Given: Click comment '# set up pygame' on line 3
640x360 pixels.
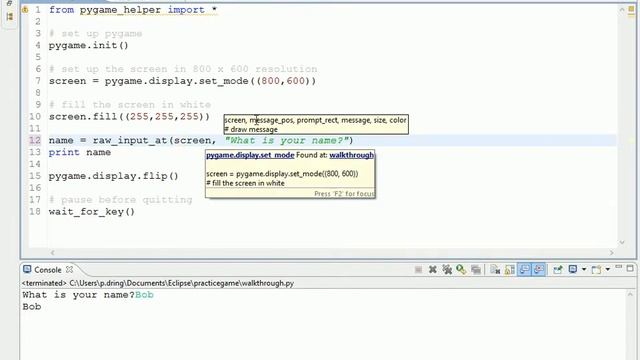Looking at the screenshot, I should (x=96, y=33).
